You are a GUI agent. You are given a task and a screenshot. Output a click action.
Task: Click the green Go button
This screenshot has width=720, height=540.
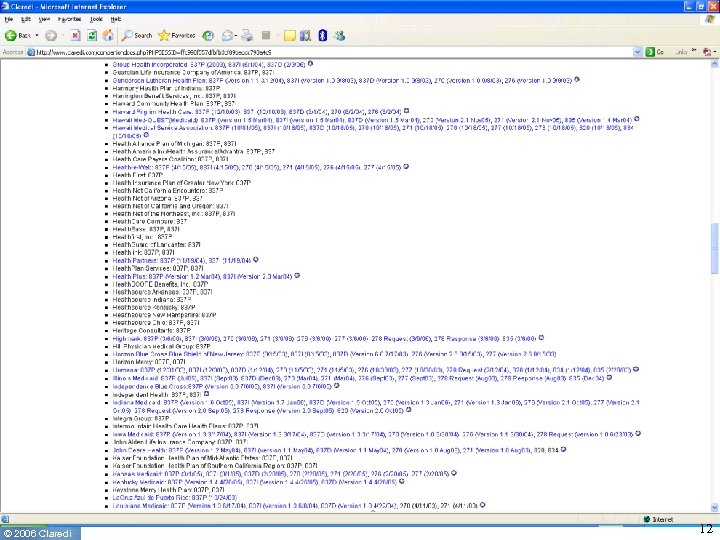tap(655, 52)
